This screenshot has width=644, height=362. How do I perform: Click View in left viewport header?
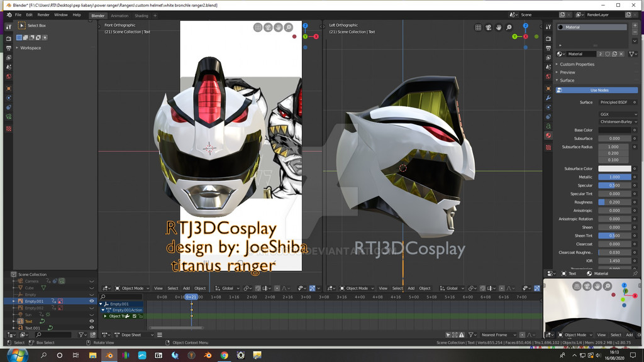383,288
